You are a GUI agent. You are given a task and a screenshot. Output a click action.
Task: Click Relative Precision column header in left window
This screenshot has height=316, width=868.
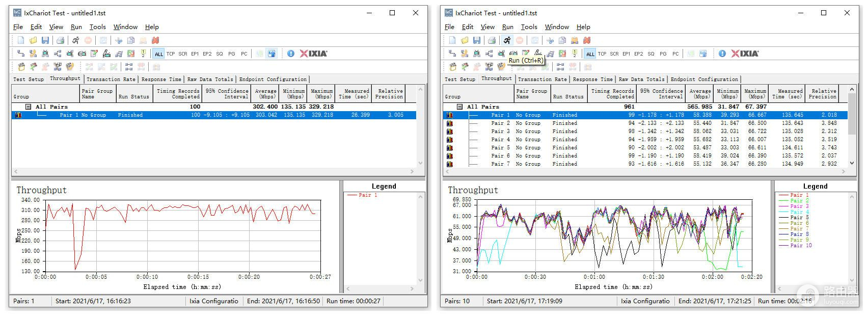[x=390, y=94]
